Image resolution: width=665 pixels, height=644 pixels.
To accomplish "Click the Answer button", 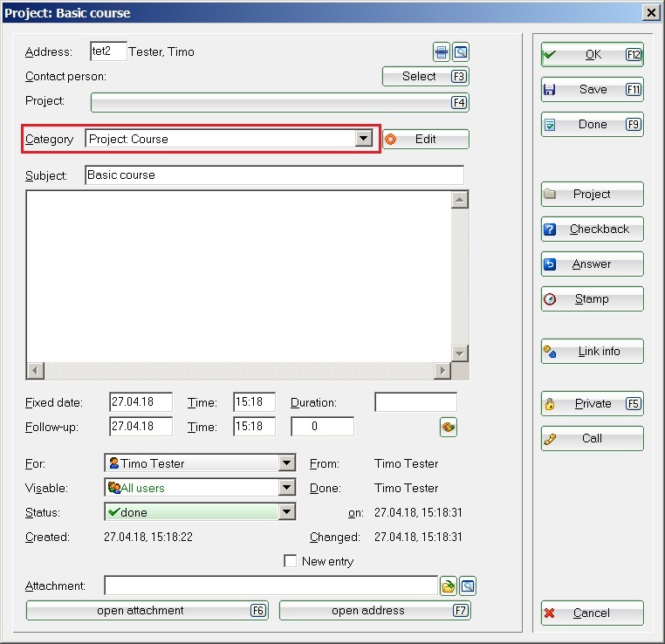I will 592,264.
